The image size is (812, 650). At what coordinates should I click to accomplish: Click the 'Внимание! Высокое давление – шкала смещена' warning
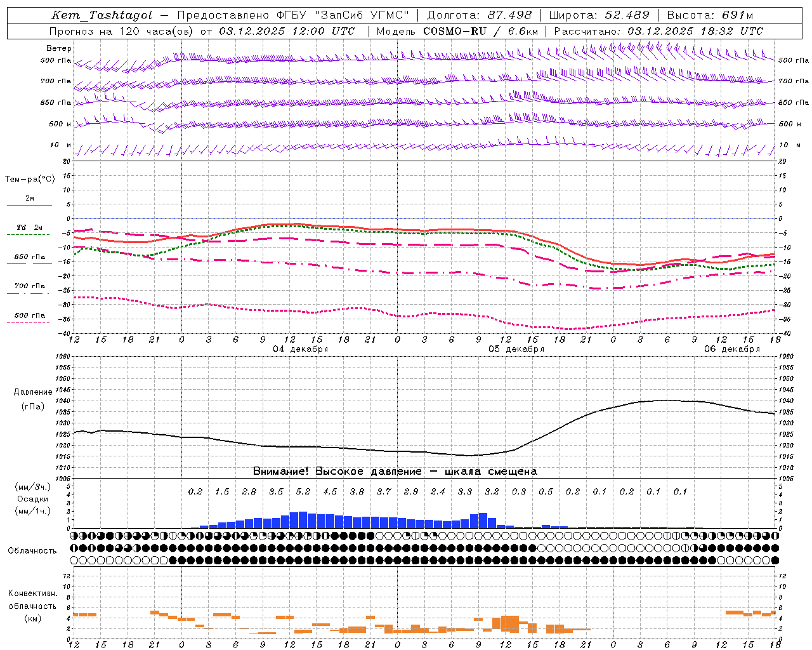click(x=395, y=472)
